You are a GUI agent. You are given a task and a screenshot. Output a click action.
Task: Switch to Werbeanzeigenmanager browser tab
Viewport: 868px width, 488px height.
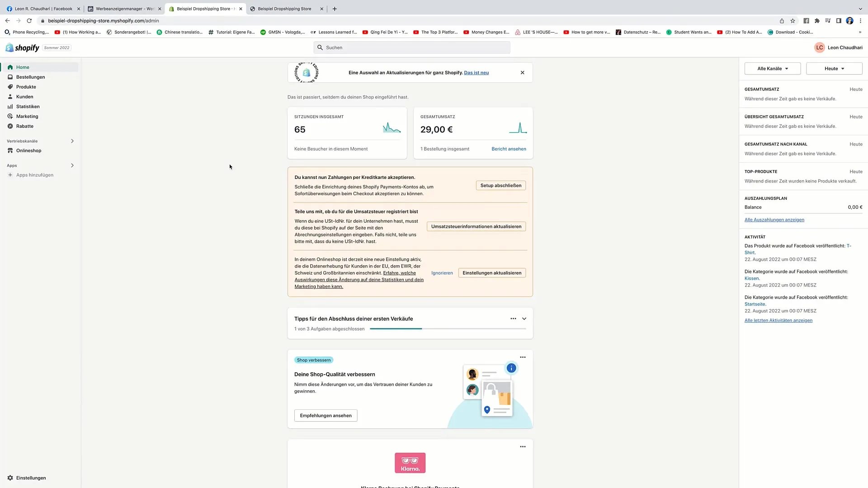pyautogui.click(x=124, y=9)
